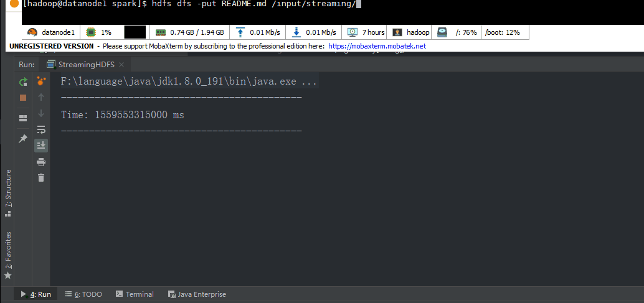Image resolution: width=644 pixels, height=303 pixels.
Task: Select the StreamingHDFS run tab
Action: click(x=86, y=65)
